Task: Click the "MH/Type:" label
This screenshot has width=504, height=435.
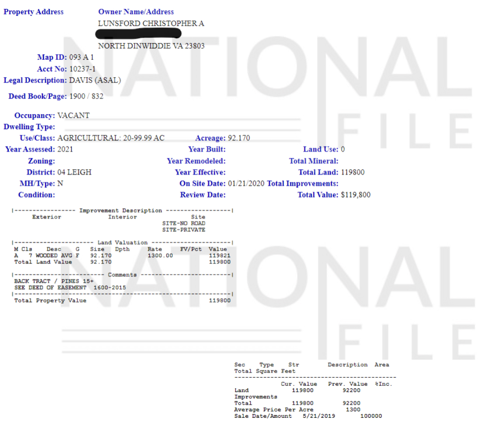Action: point(37,183)
